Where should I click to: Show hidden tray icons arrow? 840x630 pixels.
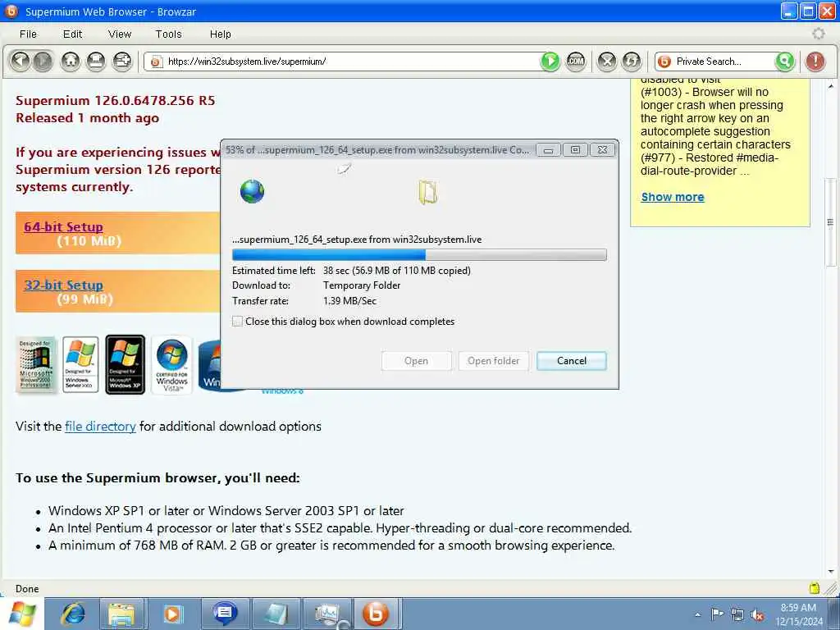click(697, 614)
